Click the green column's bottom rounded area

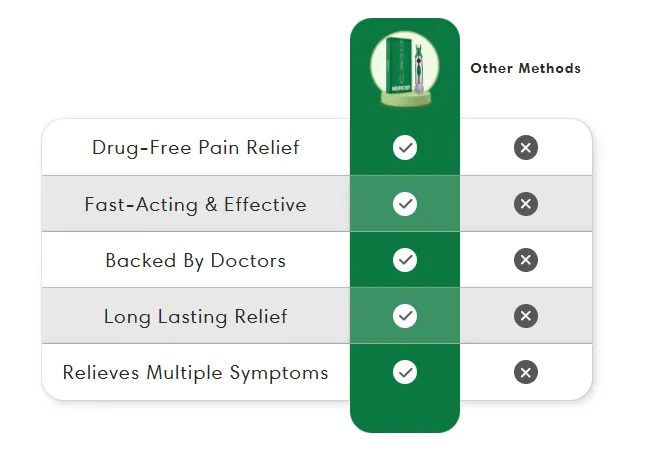point(405,416)
